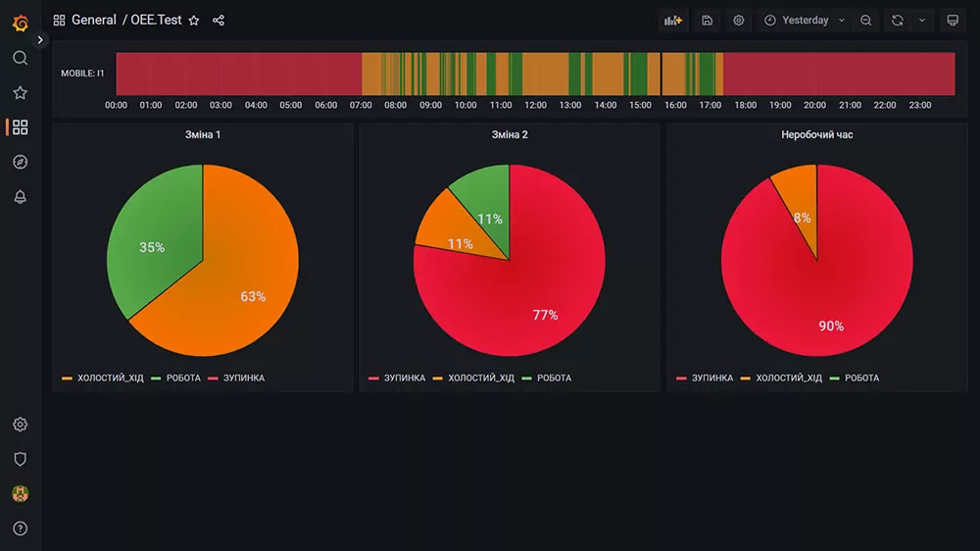Open user profile avatar
This screenshot has height=551, width=980.
click(x=20, y=494)
